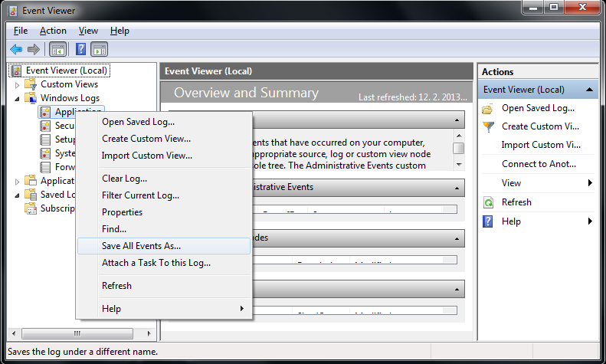Viewport: 606px width, 364px height.
Task: Click the Forward arrow toolbar icon
Action: [x=33, y=49]
